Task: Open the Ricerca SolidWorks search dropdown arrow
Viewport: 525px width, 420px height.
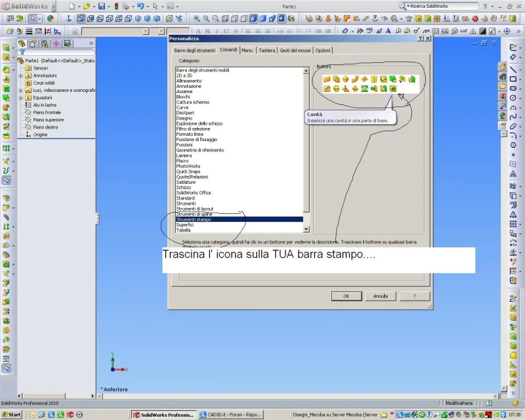Action: (x=408, y=6)
